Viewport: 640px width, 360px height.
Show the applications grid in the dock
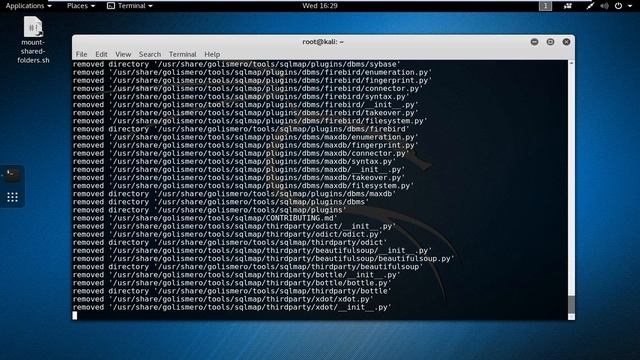click(12, 198)
